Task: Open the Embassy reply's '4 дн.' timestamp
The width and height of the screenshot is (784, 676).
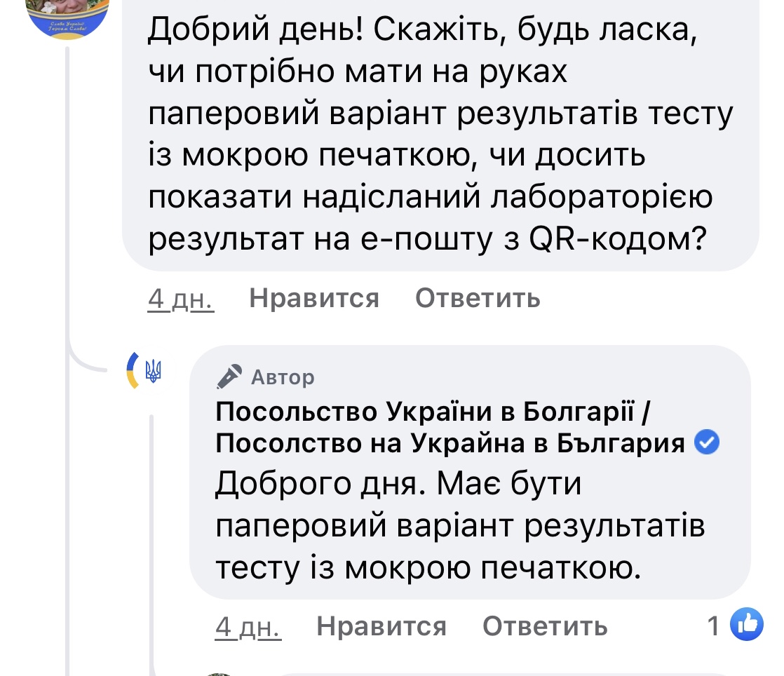Action: 248,626
